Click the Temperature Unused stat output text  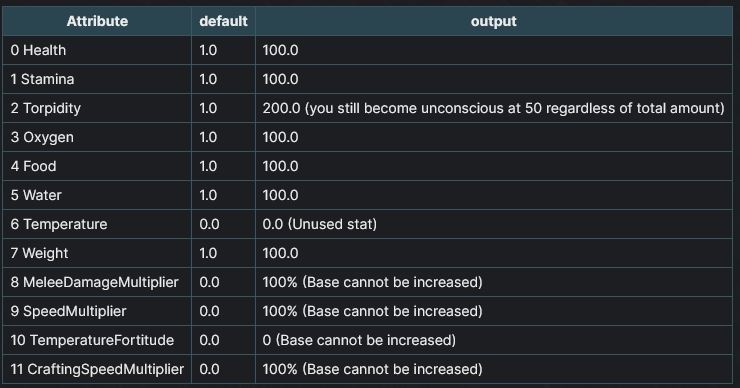[x=320, y=224]
